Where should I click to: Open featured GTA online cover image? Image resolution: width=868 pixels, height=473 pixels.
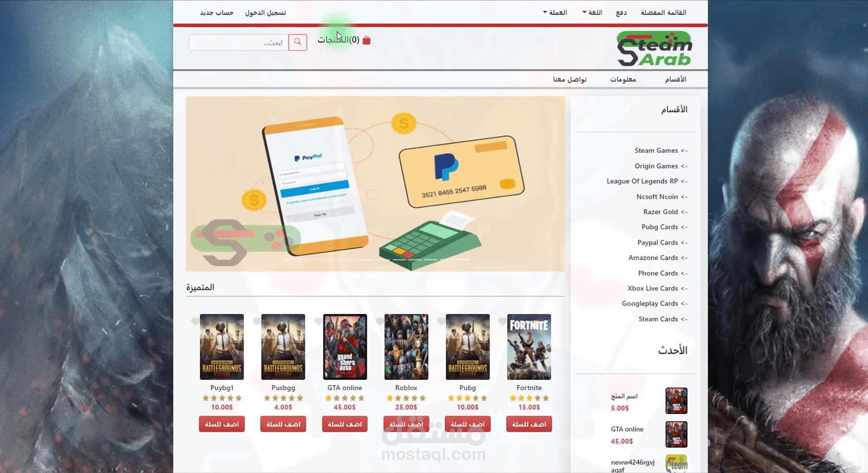[x=345, y=347]
